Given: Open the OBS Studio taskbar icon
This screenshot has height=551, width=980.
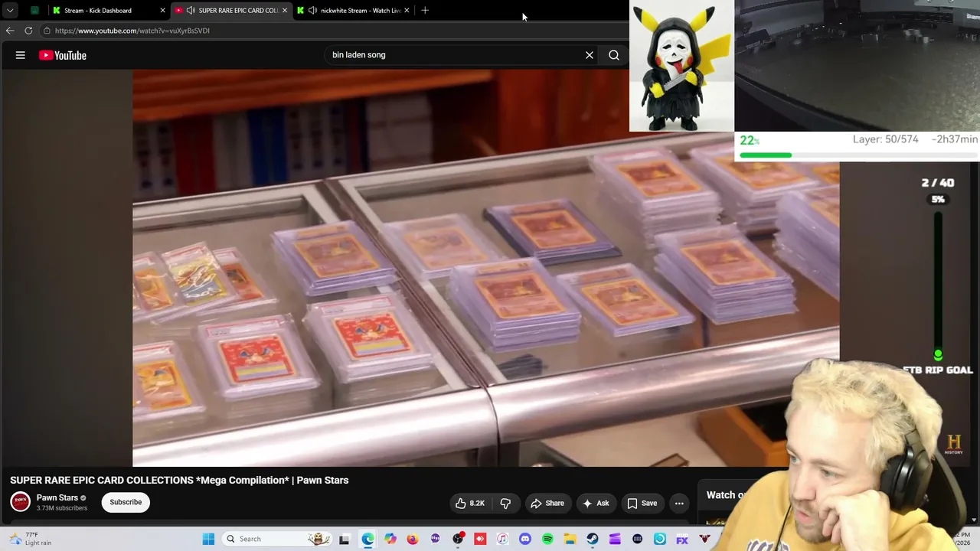Looking at the screenshot, I should [x=458, y=539].
